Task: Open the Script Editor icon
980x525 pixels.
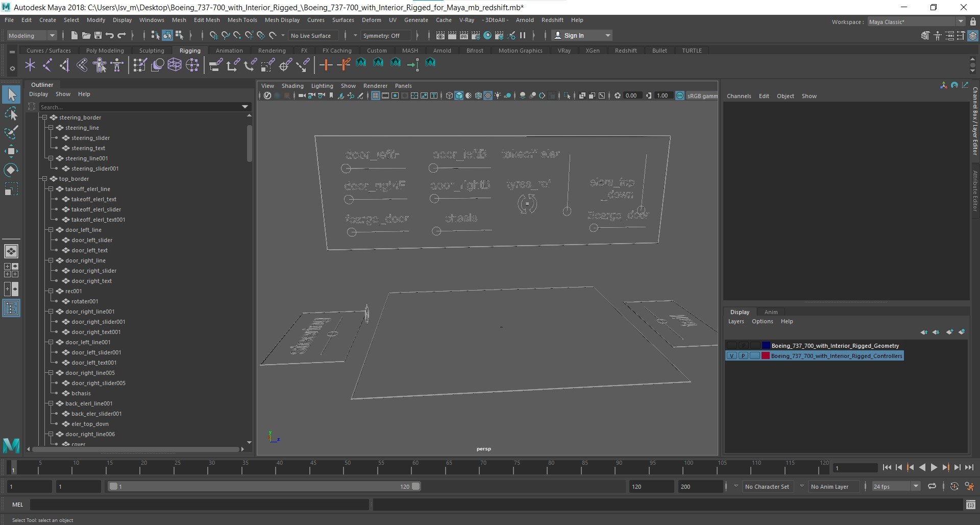Action: point(971,505)
